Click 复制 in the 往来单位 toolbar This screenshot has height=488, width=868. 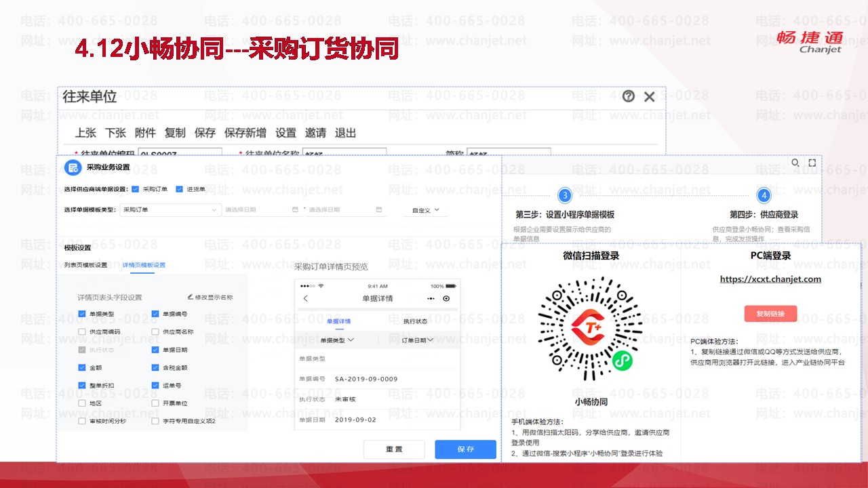175,133
